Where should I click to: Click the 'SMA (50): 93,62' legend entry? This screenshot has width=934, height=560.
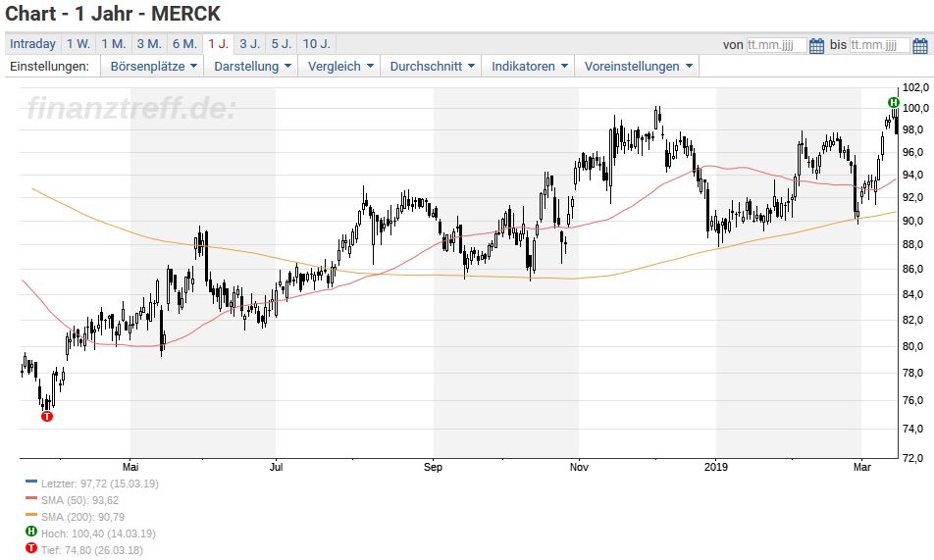point(79,500)
